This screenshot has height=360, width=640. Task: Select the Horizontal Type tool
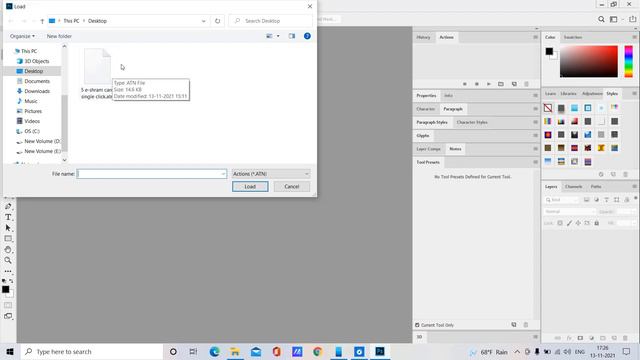(8, 217)
